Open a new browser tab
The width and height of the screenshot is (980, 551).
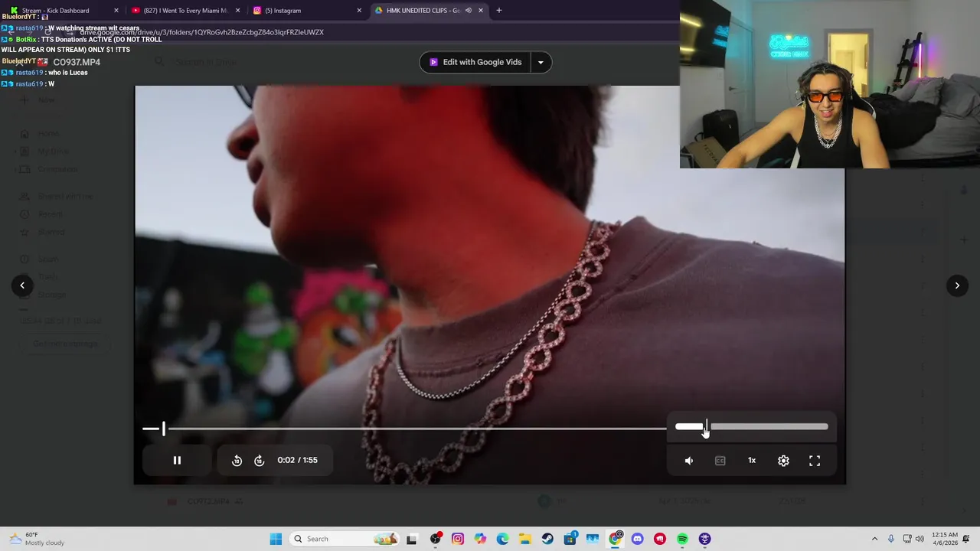click(x=499, y=11)
